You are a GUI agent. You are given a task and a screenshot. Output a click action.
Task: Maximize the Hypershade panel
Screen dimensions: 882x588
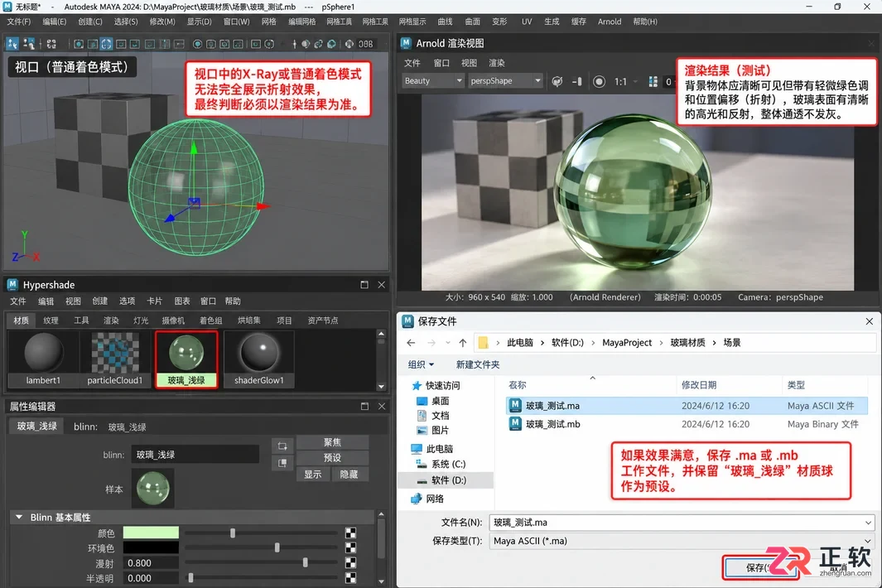point(364,285)
